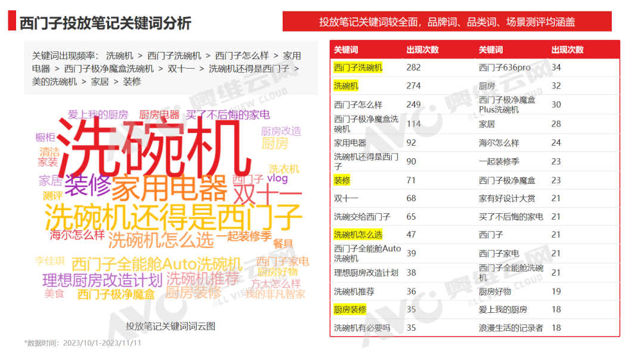Screen dimensions: 644x363
Task: Select table cell 洗碗交给西门子
Action: tap(362, 217)
